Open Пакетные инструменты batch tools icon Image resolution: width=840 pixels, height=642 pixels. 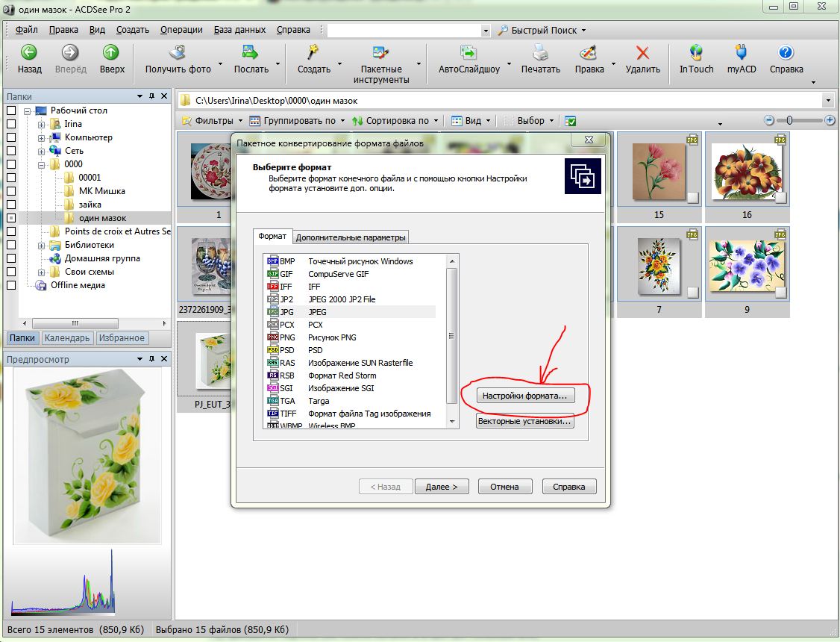[x=381, y=52]
